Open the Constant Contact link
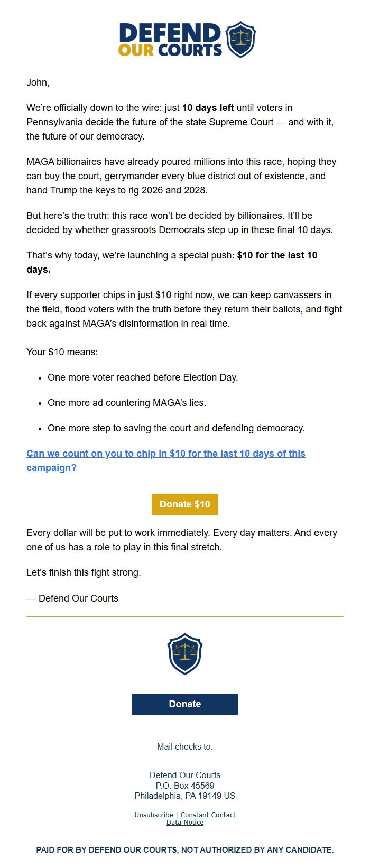 208,815
